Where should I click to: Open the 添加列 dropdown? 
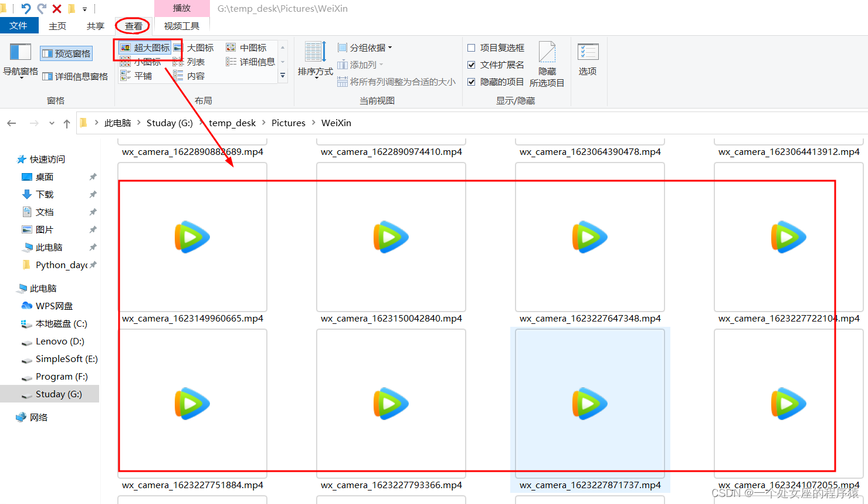pos(361,65)
